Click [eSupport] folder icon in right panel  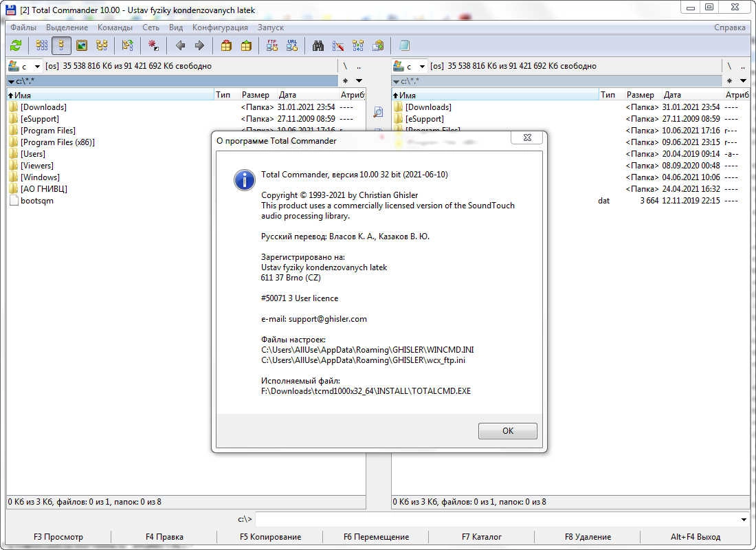(398, 119)
